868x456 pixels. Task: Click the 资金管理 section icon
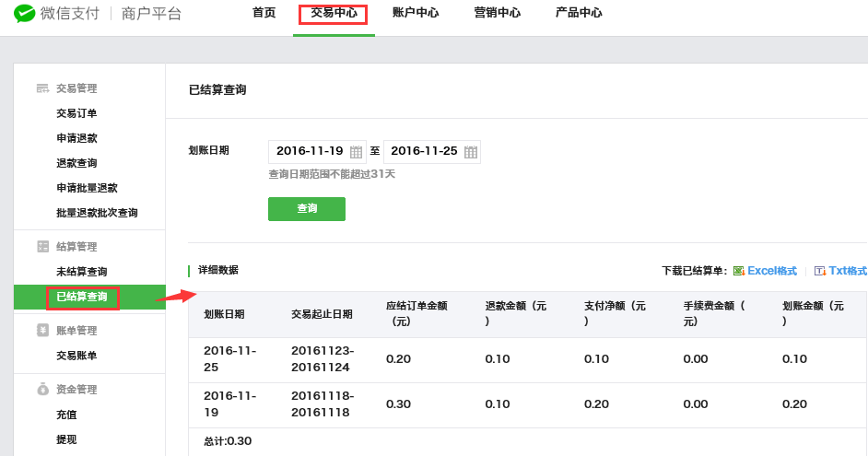pyautogui.click(x=42, y=389)
